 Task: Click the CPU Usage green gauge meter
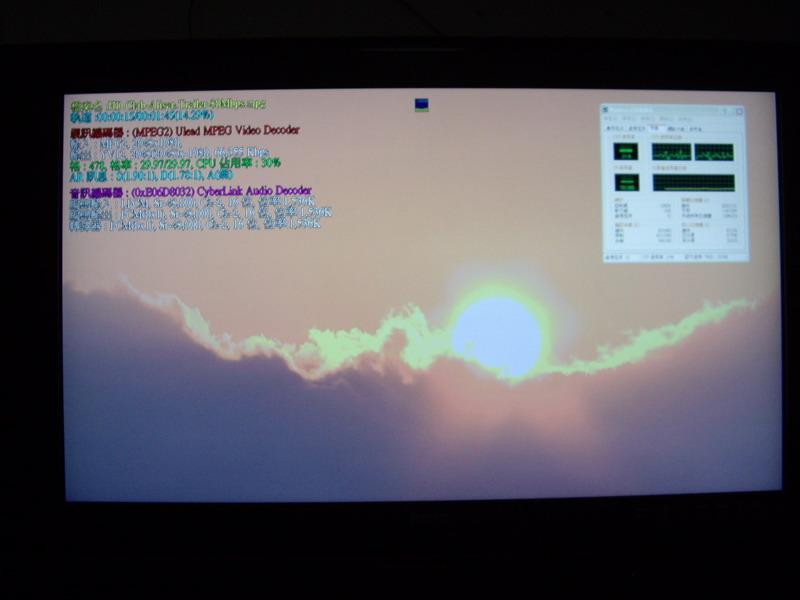pyautogui.click(x=624, y=152)
